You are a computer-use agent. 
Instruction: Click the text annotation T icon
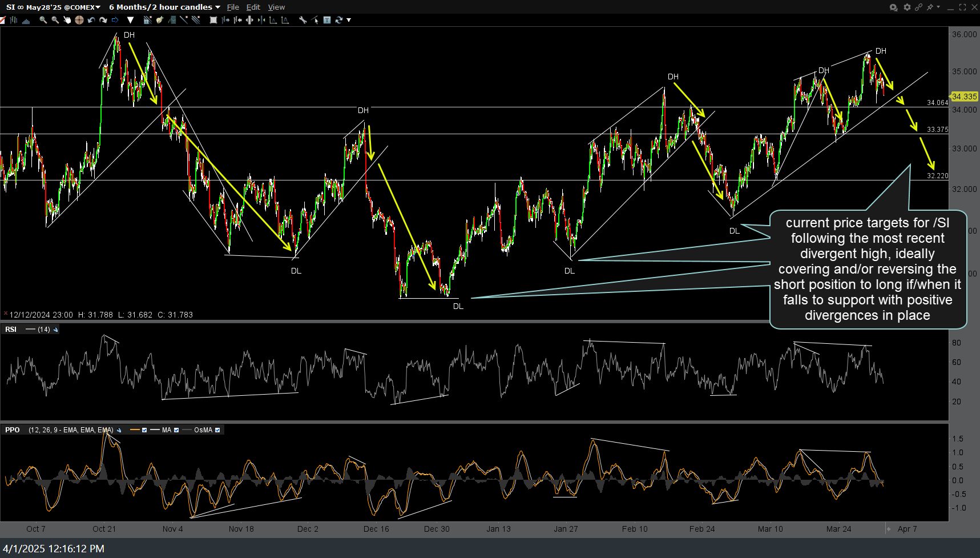[327, 20]
